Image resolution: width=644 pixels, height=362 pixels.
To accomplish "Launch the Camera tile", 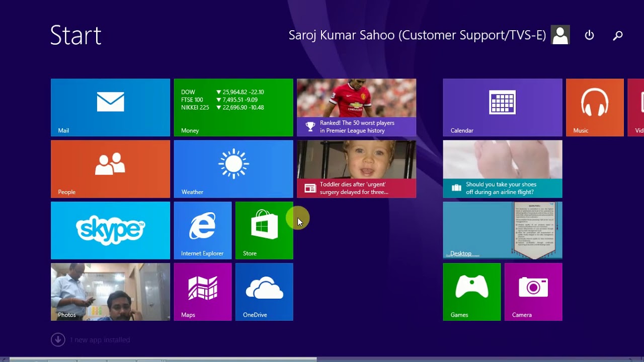I will pos(533,292).
